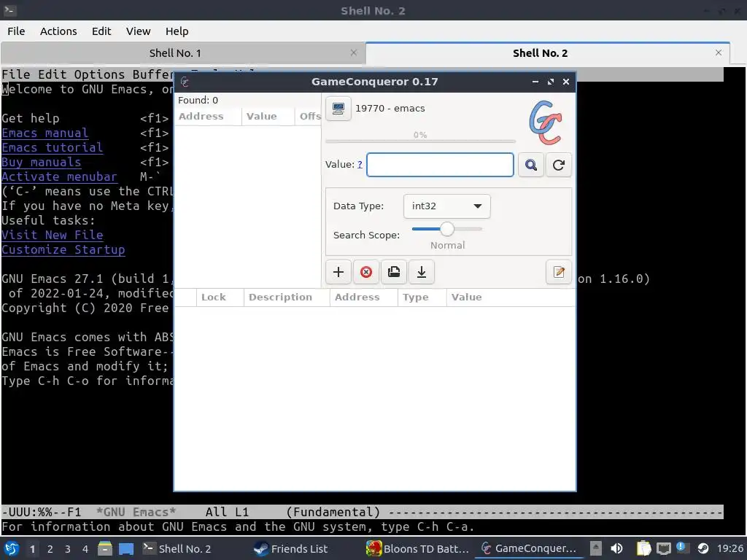Open the Emacs tutorial link
747x560 pixels.
tap(52, 147)
